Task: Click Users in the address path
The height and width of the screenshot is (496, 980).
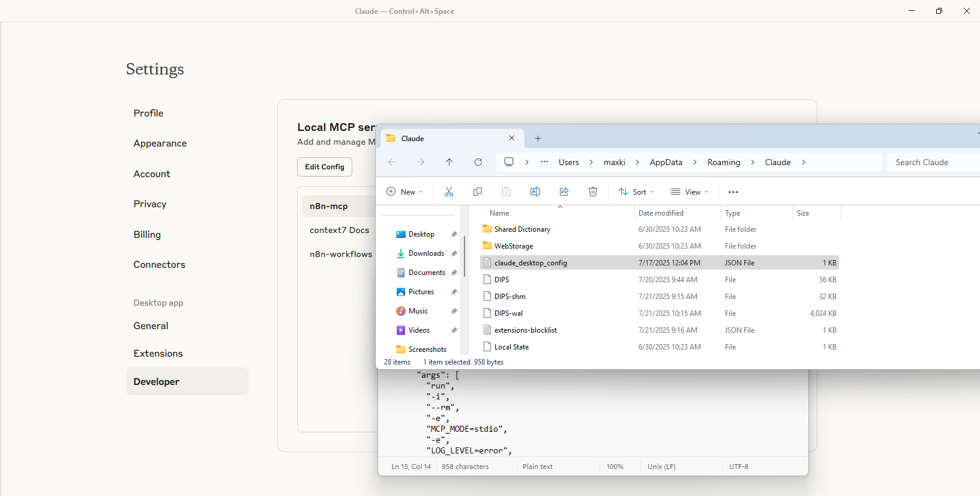Action: (569, 162)
